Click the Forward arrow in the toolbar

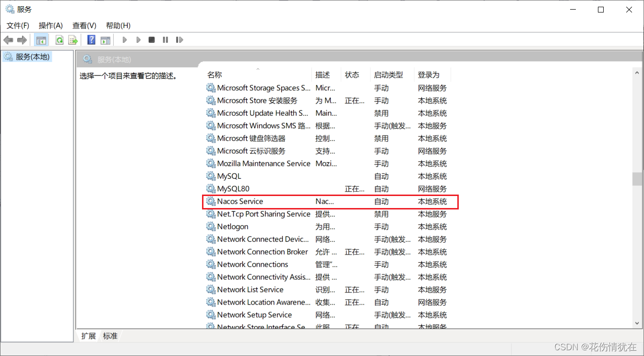22,40
